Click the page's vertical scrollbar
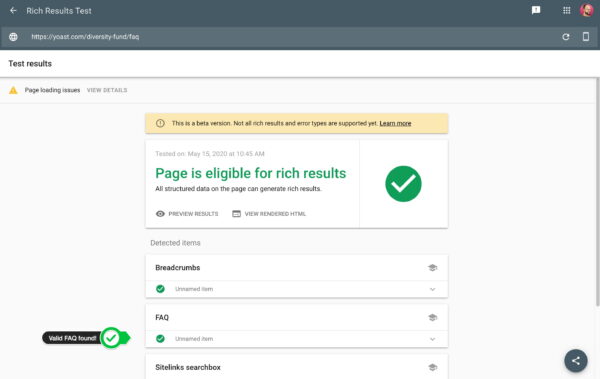600x379 pixels. 598,191
